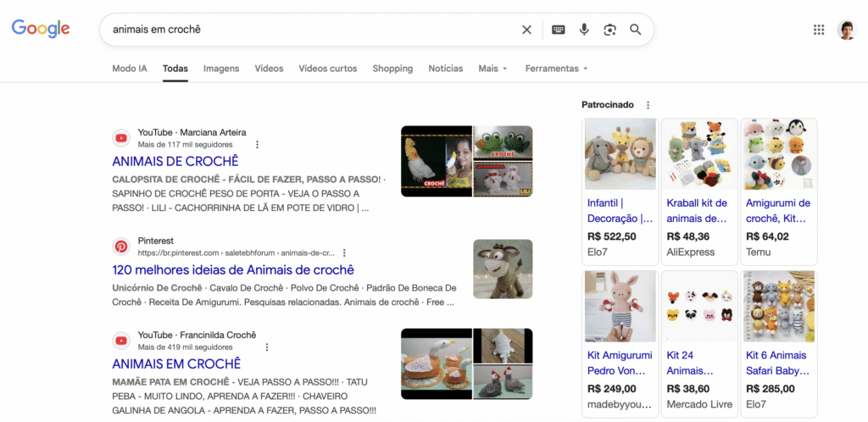The image size is (868, 422).
Task: Expand the Ferramentas dropdown
Action: (556, 69)
